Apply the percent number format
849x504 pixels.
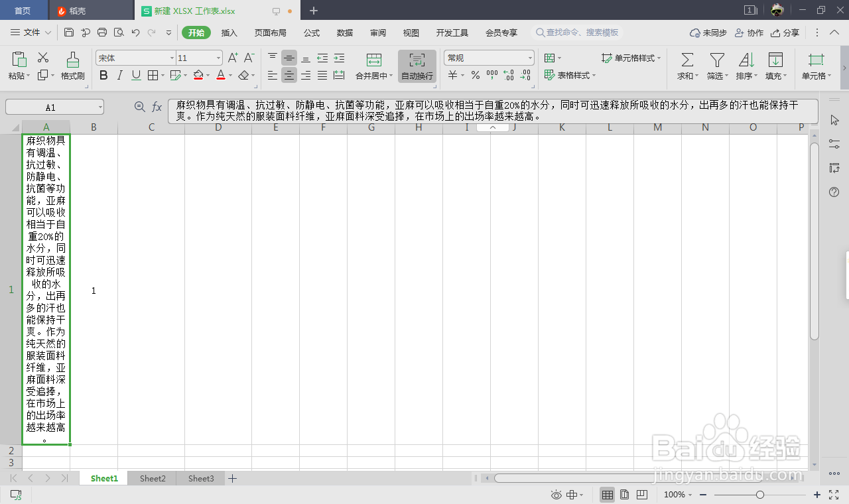tap(476, 76)
